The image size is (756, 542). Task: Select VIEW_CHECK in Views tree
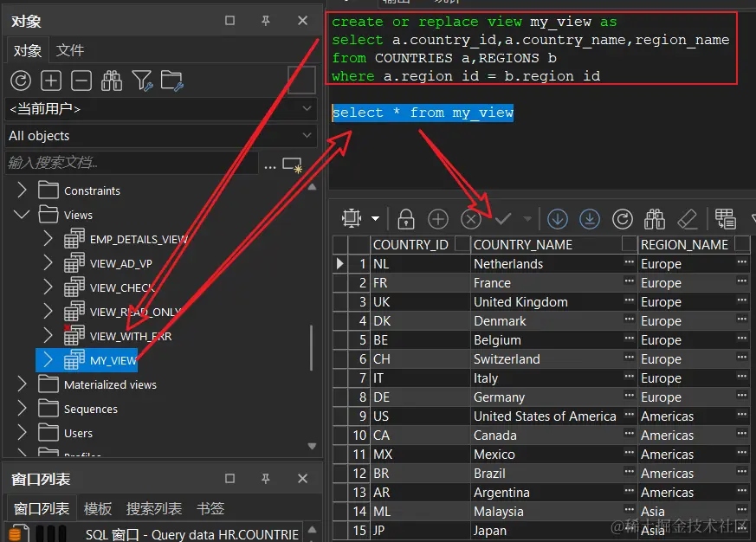(122, 287)
